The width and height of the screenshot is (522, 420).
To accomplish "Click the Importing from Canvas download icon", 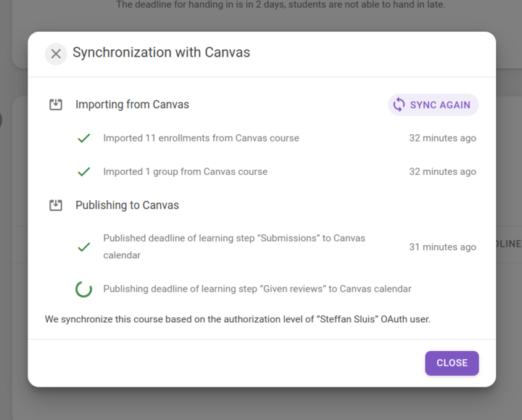I will [x=56, y=104].
